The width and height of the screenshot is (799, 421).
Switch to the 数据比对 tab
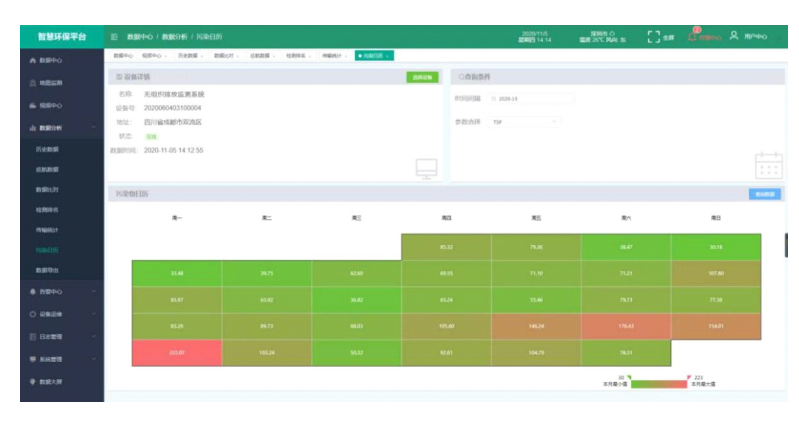tap(225, 56)
